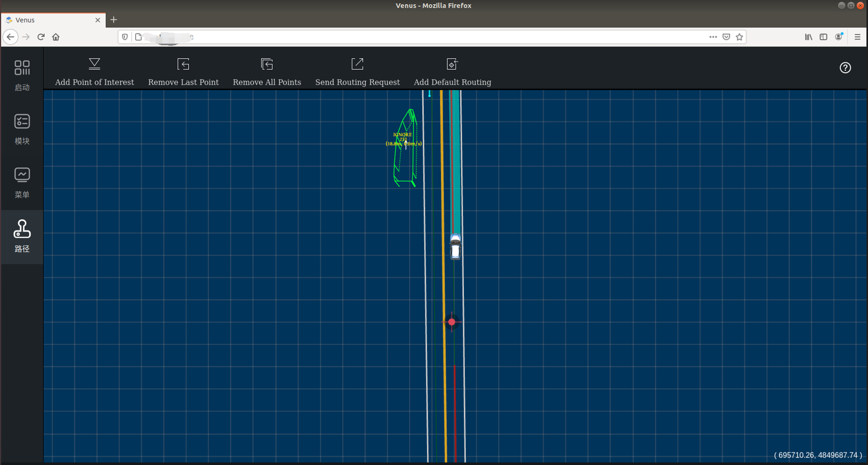Screen dimensions: 868x465
Task: Click the red routing point marker
Action: point(451,322)
